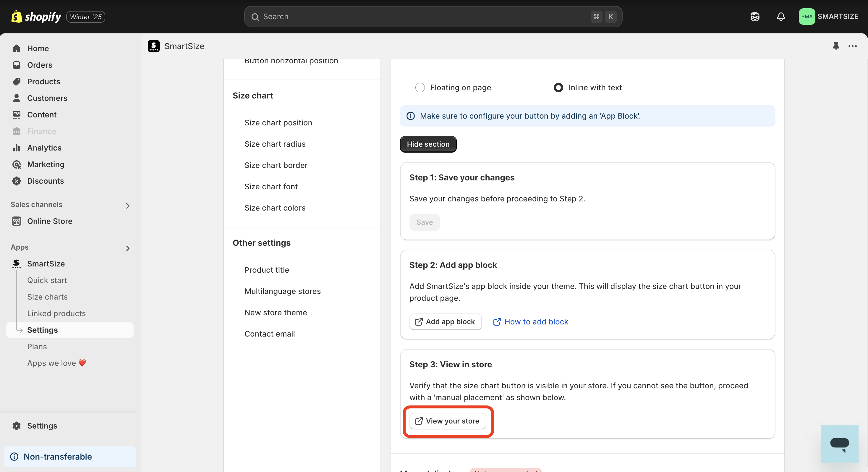
Task: Open the SmartSize three-dots menu
Action: (853, 46)
